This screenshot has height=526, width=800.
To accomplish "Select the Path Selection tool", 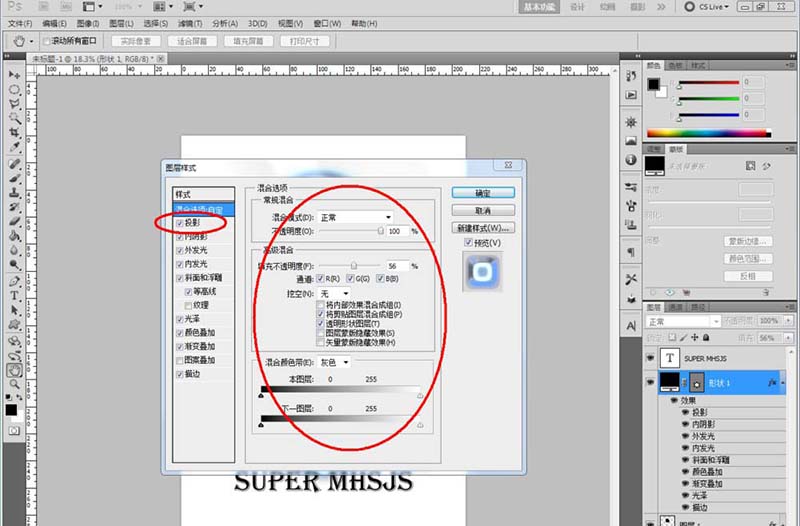I will coord(14,310).
